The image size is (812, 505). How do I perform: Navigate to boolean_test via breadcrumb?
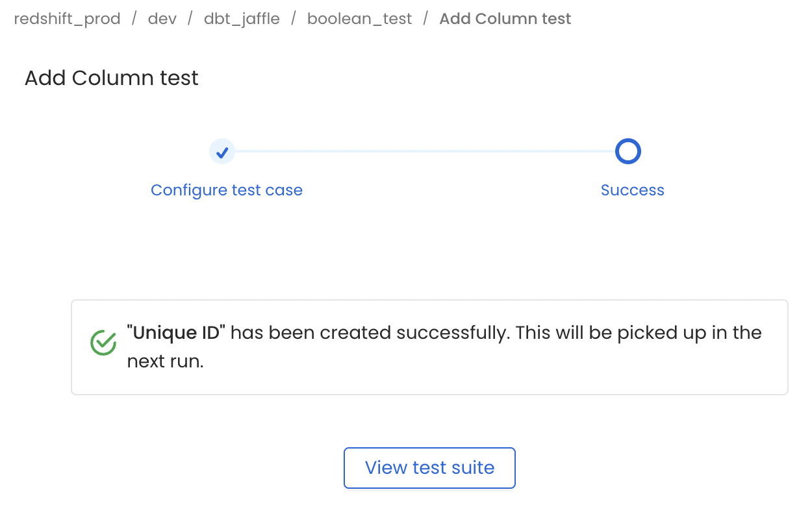359,18
